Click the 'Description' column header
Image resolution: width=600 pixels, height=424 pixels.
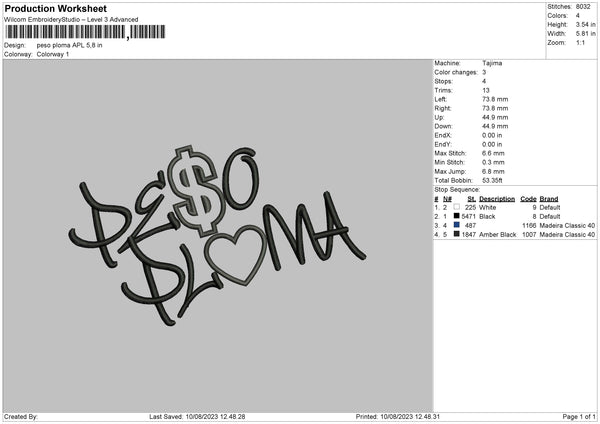coord(497,199)
